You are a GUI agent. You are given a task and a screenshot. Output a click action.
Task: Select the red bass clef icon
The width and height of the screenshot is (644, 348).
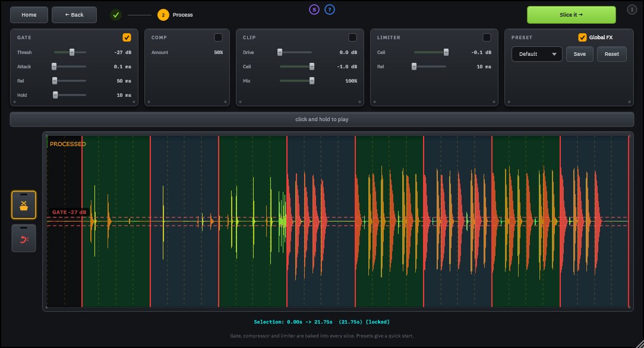point(24,238)
